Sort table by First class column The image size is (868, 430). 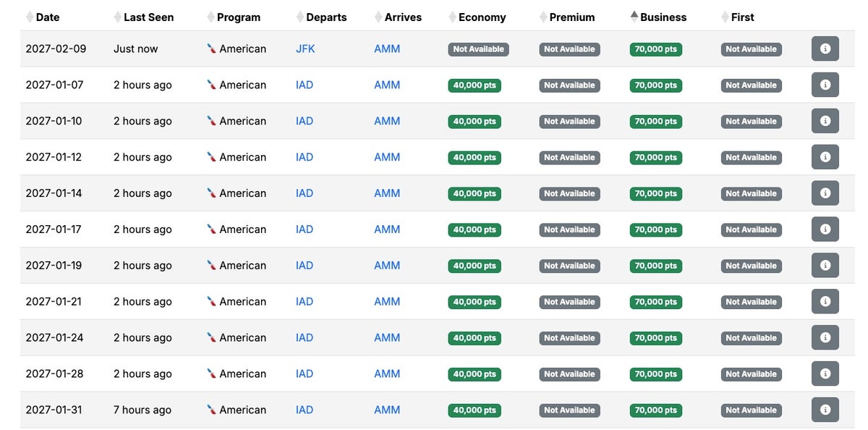click(742, 17)
